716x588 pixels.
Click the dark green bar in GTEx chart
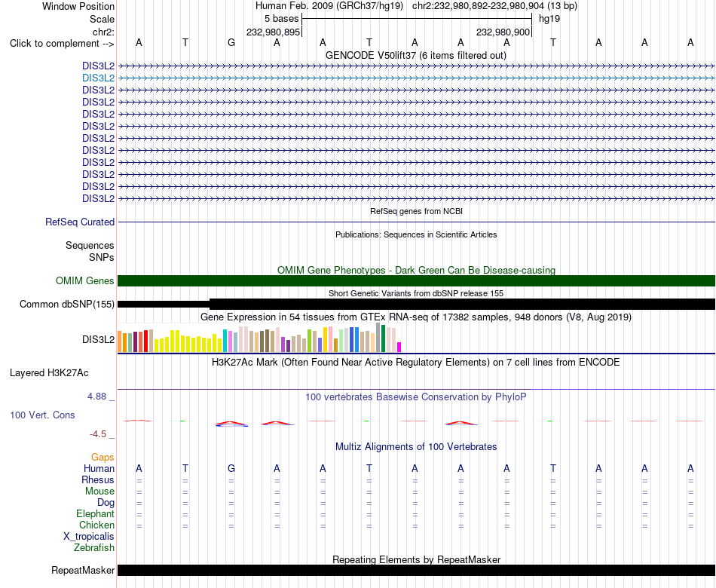tap(384, 338)
